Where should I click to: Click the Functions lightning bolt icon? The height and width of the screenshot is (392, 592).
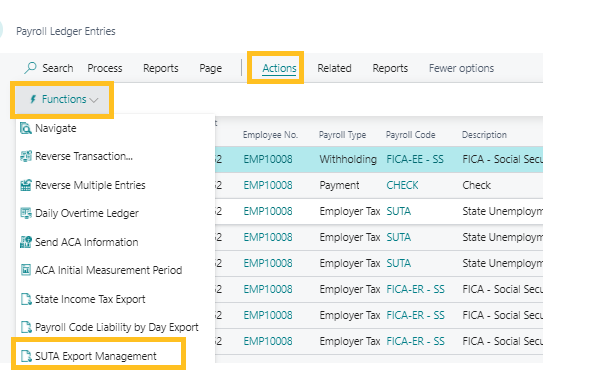tap(33, 99)
